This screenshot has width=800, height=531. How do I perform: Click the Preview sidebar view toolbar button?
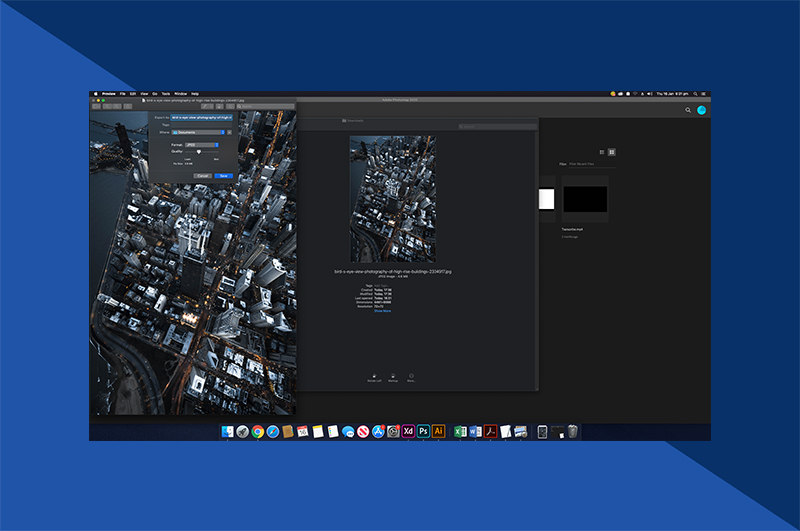[x=96, y=107]
